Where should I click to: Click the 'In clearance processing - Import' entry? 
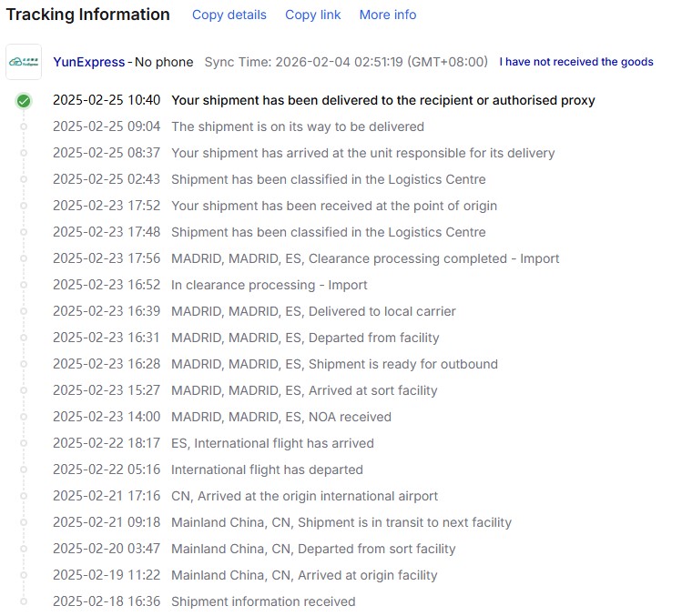tap(269, 285)
